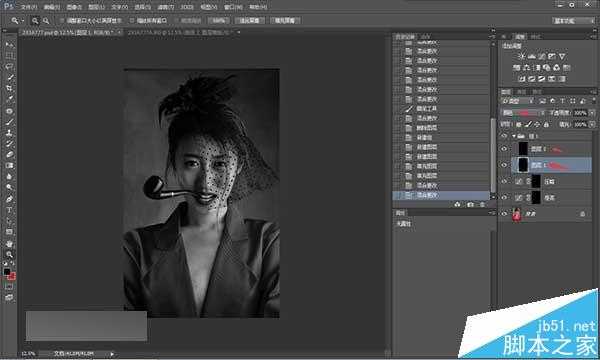Add a Hue/Saturation adjustment
Viewport: 600px width, 360px height.
tap(517, 67)
